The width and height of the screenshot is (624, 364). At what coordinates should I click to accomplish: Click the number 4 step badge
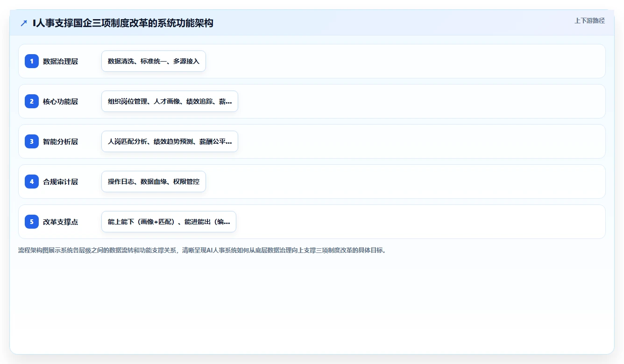tap(32, 182)
